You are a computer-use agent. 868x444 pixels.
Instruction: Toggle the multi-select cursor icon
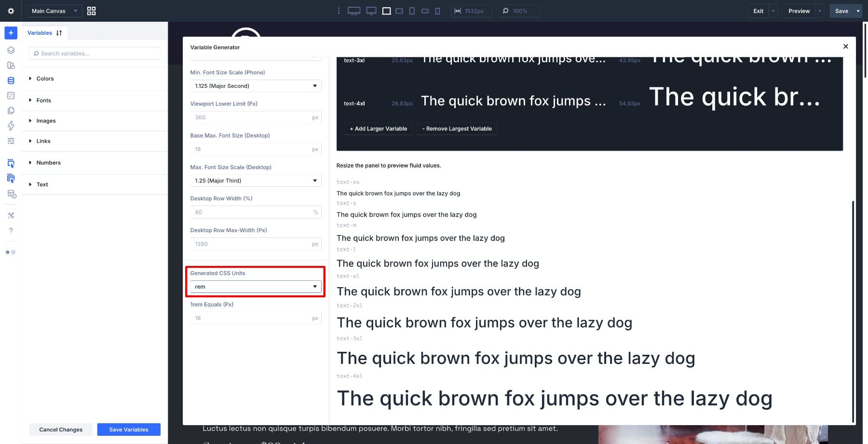[11, 178]
